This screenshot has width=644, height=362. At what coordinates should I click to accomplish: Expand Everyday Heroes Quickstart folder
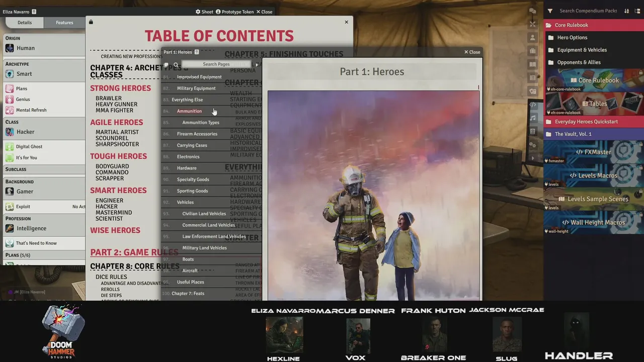[x=594, y=122]
